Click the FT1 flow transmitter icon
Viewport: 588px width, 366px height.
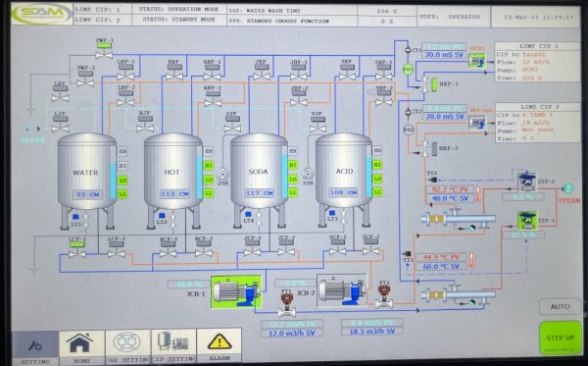click(x=287, y=303)
